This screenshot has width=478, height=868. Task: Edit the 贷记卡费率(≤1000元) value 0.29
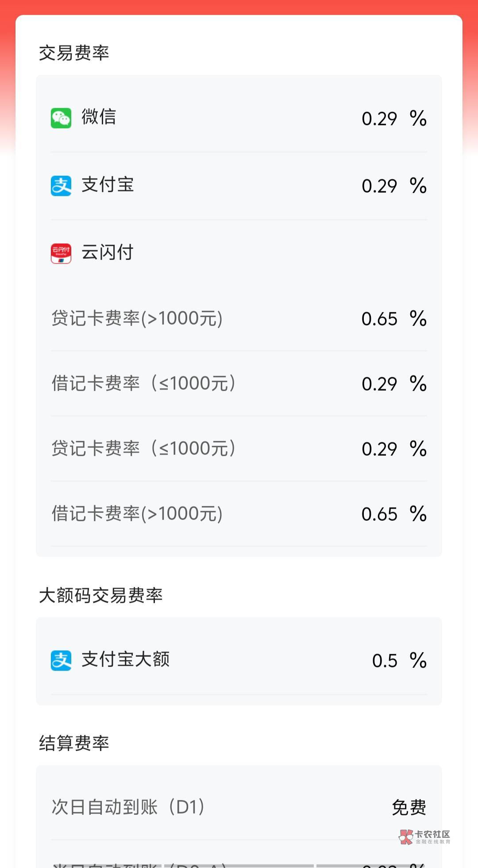pyautogui.click(x=379, y=449)
